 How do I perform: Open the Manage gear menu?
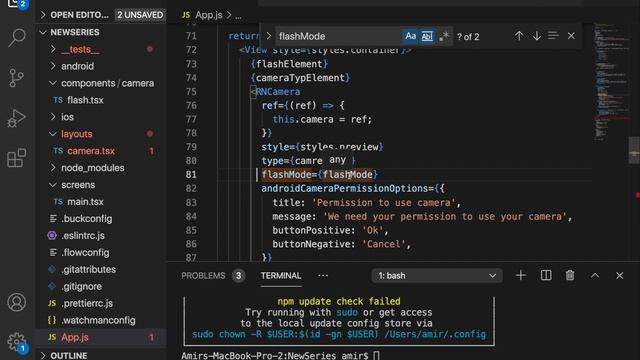pos(17,342)
